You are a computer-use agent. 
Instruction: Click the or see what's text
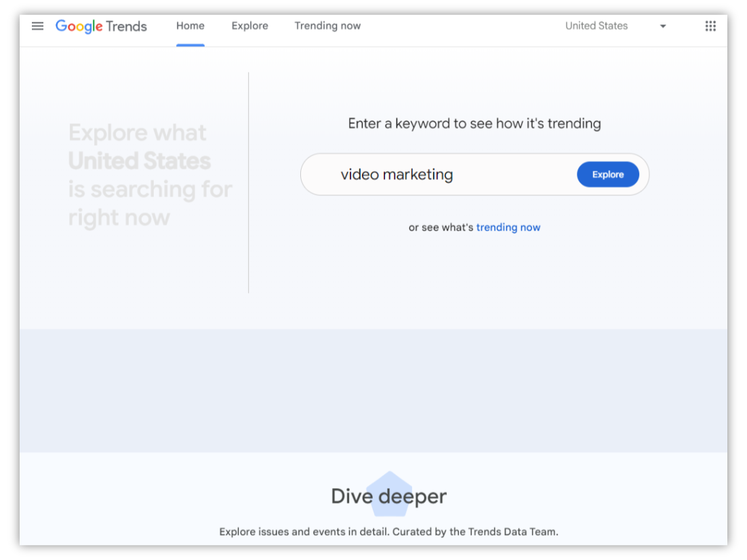tap(441, 227)
